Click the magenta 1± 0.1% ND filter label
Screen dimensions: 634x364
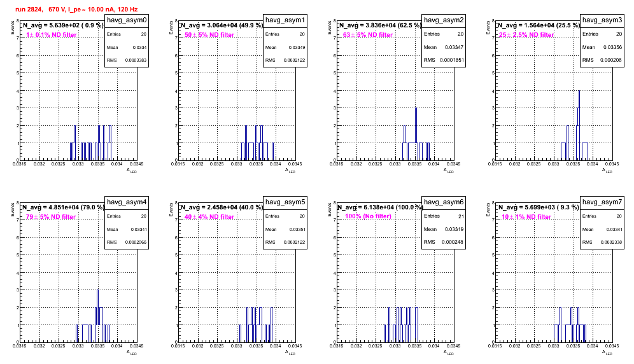(52, 35)
